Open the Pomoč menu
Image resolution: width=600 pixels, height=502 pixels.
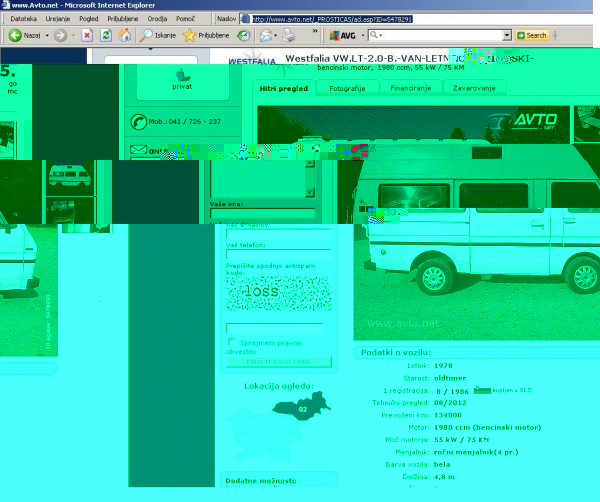tap(185, 19)
